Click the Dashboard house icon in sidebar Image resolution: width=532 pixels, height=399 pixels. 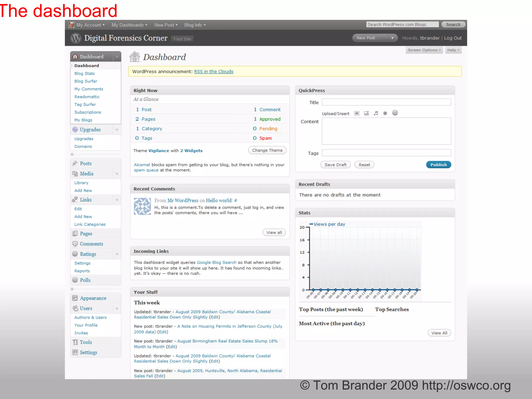[x=75, y=56]
